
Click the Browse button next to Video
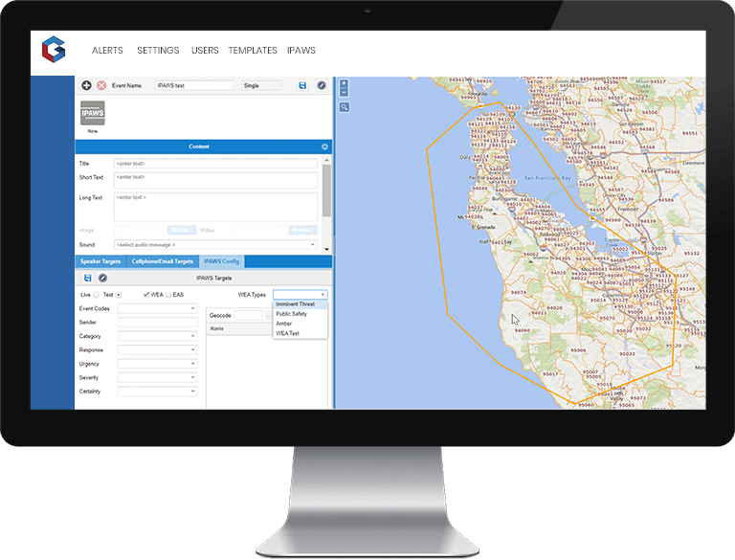(x=302, y=231)
